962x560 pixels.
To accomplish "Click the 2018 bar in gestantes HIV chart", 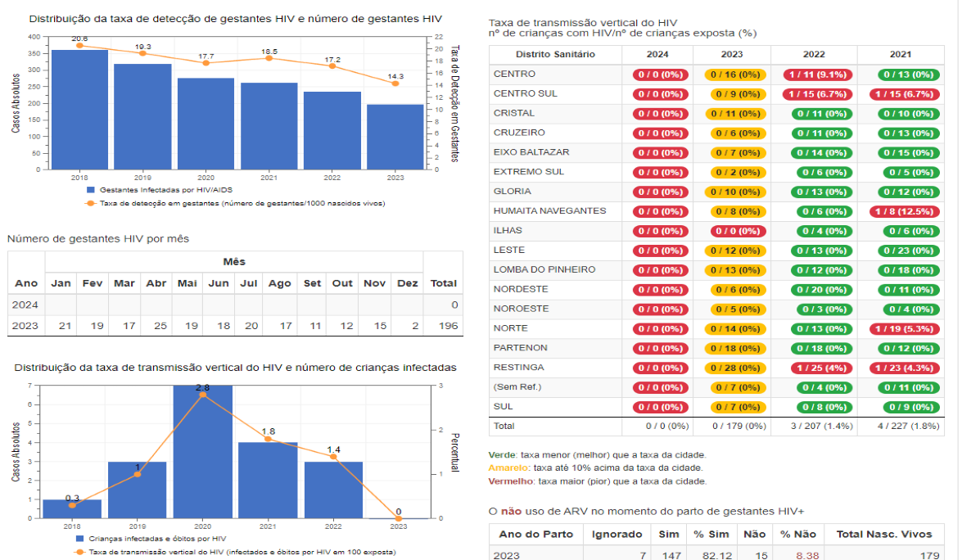I will 79,110.
